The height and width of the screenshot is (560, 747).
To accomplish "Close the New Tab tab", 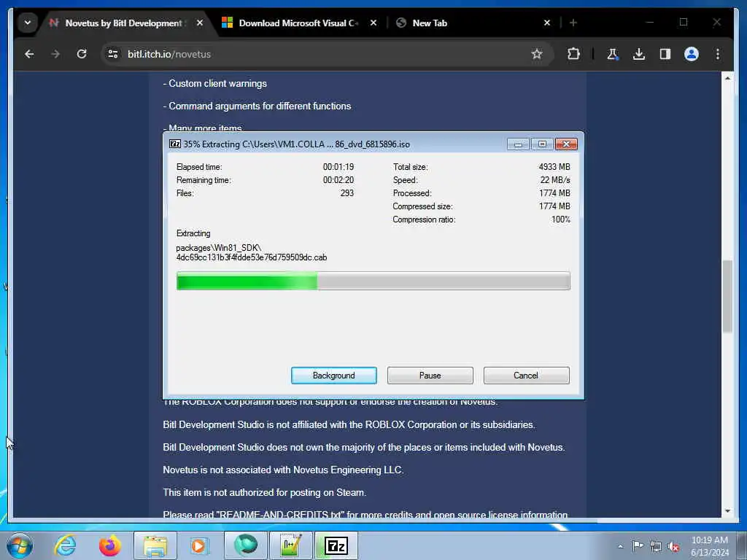I will tap(547, 23).
